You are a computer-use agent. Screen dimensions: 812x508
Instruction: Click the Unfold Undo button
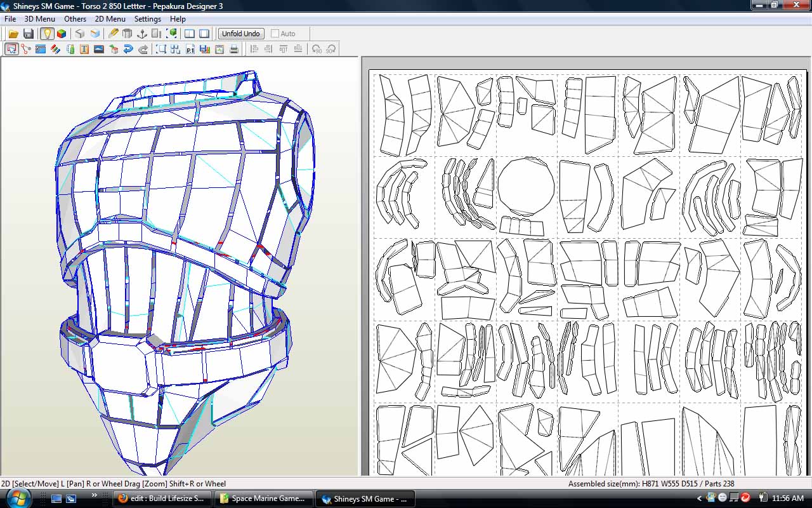click(x=241, y=34)
